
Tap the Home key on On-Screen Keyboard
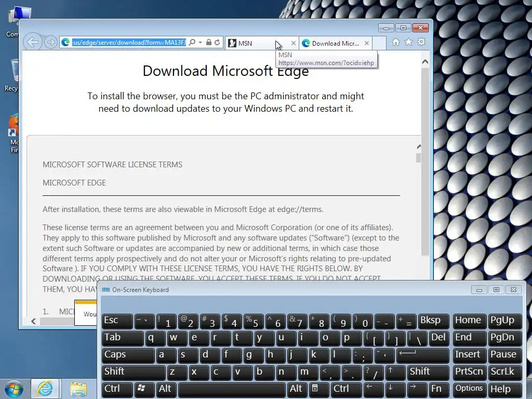point(469,321)
